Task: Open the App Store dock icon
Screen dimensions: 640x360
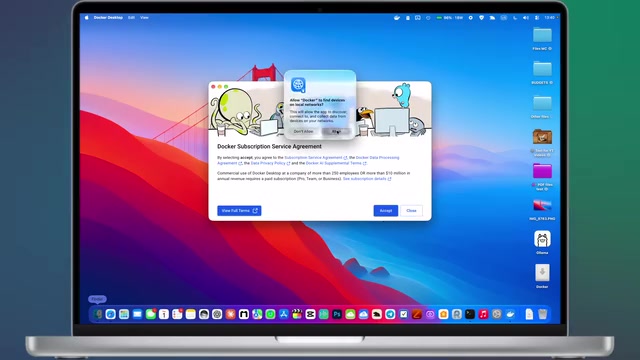Action: (284, 314)
